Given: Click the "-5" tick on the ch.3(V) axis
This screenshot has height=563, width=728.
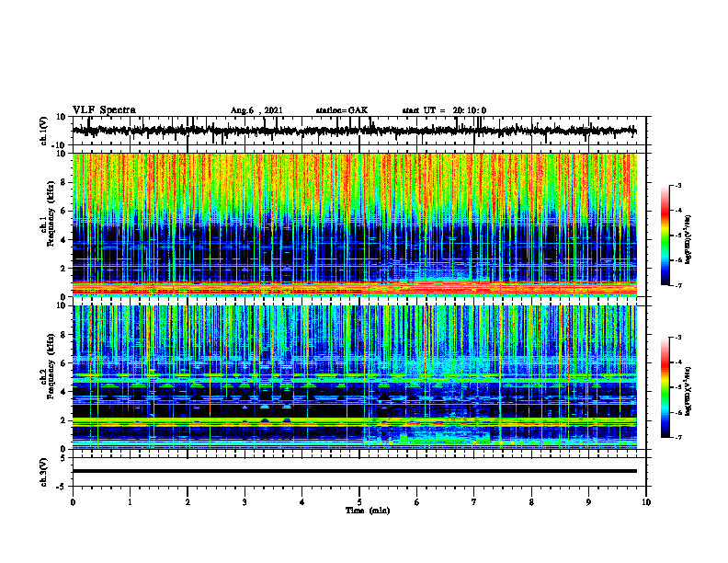Looking at the screenshot, I should [63, 487].
